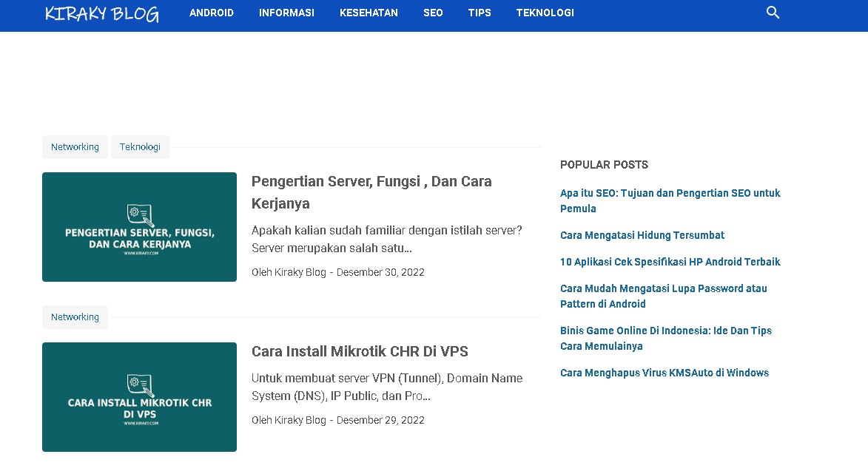The height and width of the screenshot is (474, 868).
Task: Select the SEO navigation item
Action: pos(433,13)
